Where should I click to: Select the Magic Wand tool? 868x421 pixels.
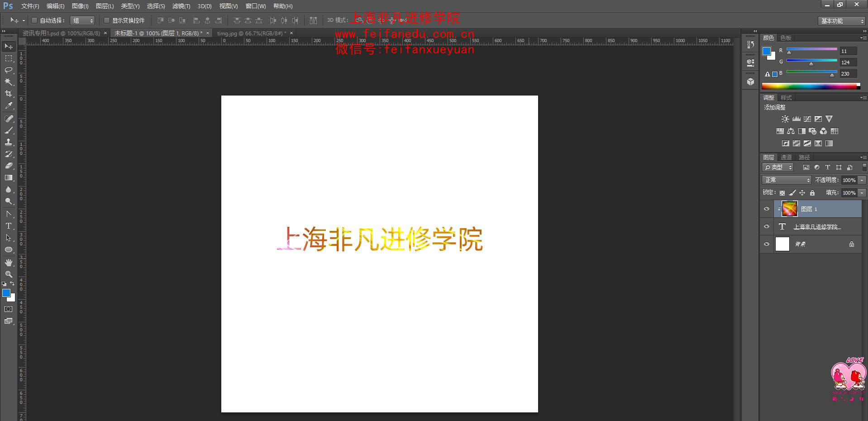pyautogui.click(x=9, y=82)
